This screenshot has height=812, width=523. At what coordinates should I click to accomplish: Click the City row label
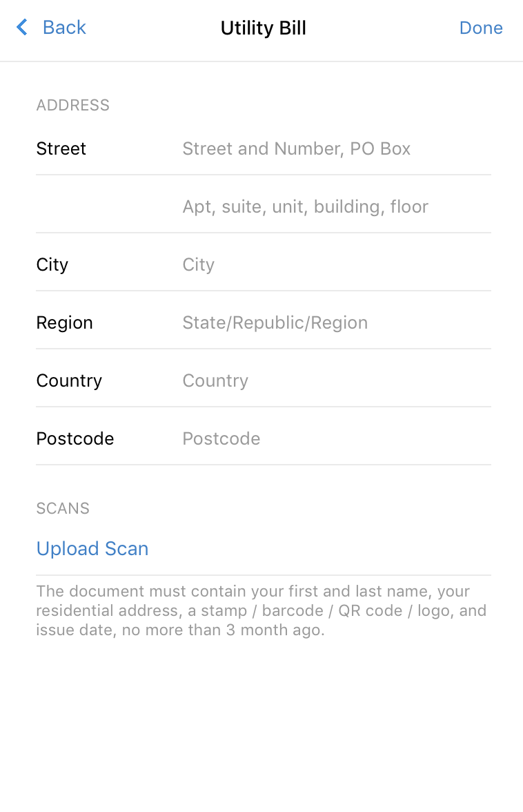(52, 265)
